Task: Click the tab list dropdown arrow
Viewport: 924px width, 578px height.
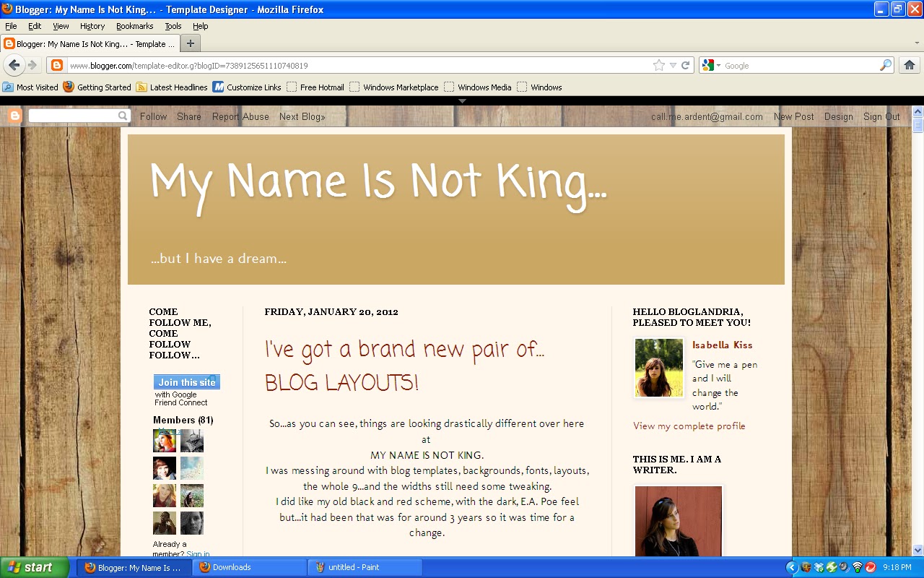Action: pyautogui.click(x=918, y=43)
